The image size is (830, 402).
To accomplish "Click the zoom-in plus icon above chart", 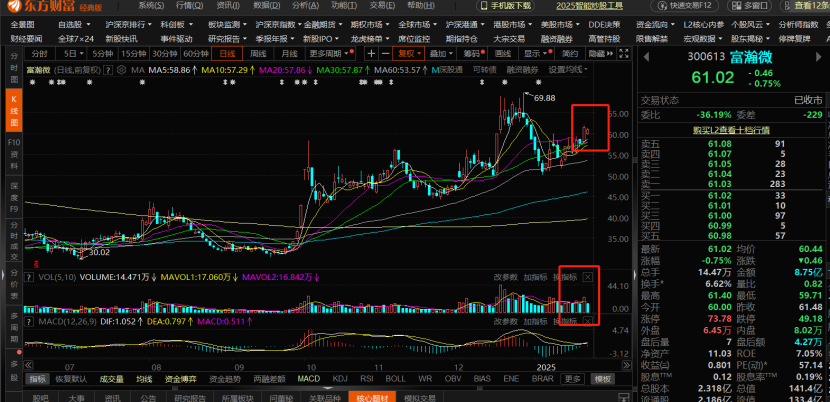I will pos(372,53).
